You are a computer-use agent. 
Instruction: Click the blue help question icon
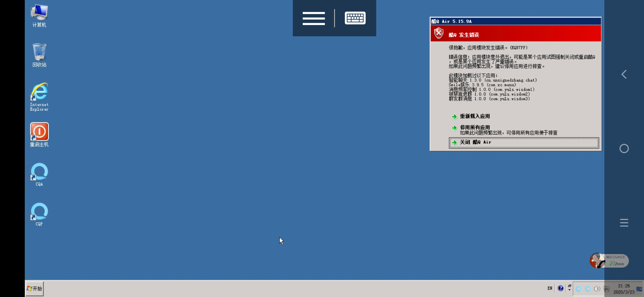point(560,288)
